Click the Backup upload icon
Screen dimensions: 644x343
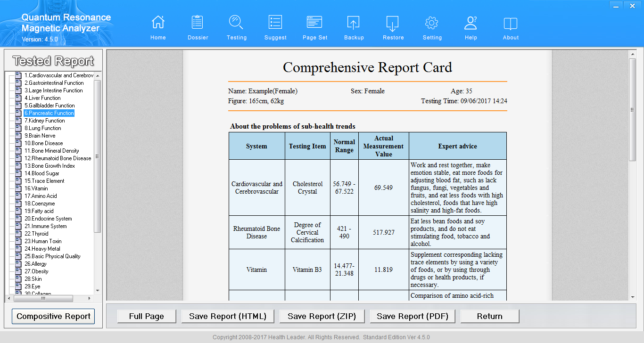[354, 22]
